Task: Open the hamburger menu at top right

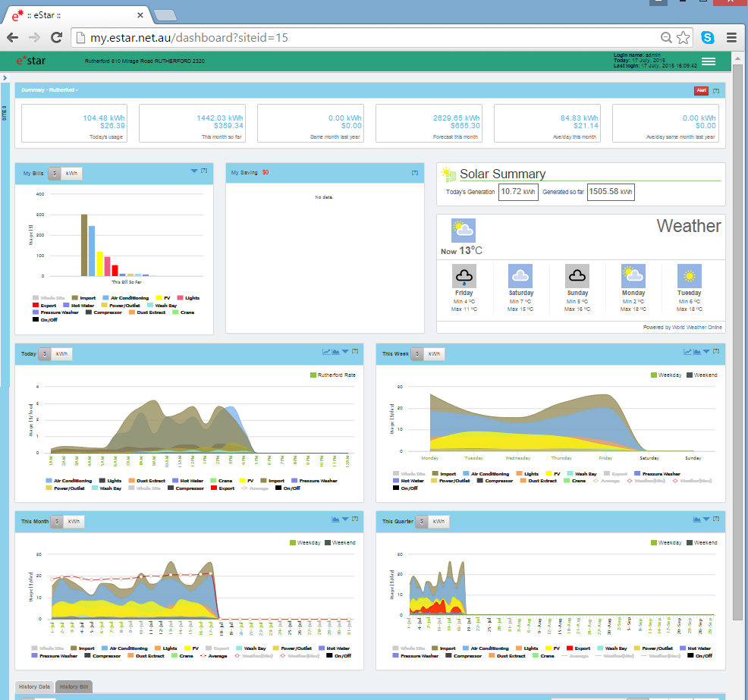Action: (x=709, y=61)
